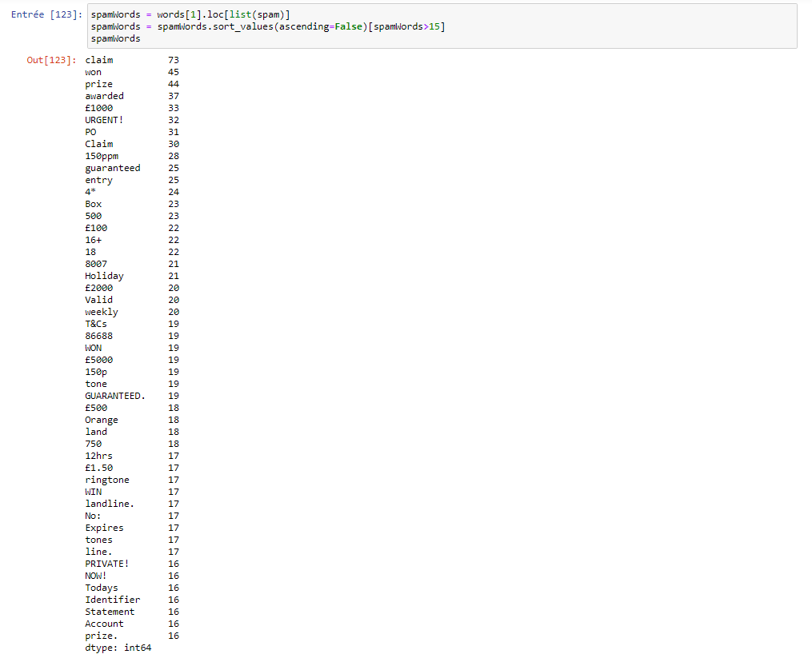The height and width of the screenshot is (662, 812).
Task: Click the 'claim' row with count 73
Action: [99, 60]
